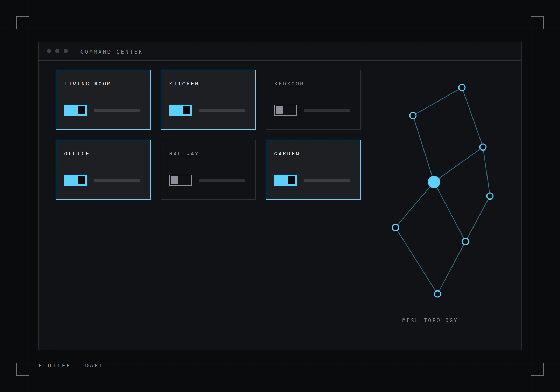Switch off the Kitchen toggle
560x392 pixels.
point(181,110)
